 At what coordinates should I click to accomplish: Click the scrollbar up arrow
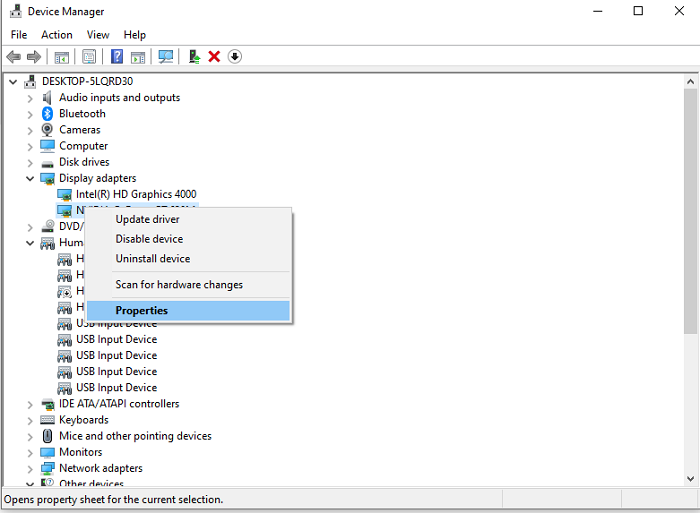coord(690,82)
